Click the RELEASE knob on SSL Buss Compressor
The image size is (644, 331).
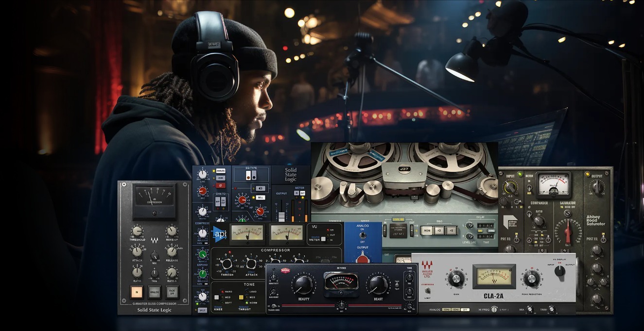pyautogui.click(x=172, y=251)
